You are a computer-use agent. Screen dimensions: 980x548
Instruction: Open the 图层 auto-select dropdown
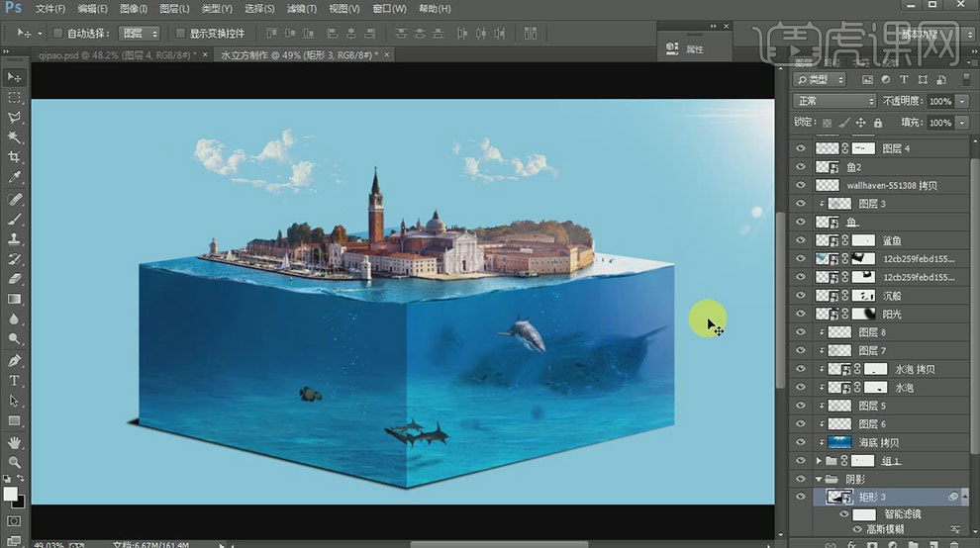tap(138, 33)
